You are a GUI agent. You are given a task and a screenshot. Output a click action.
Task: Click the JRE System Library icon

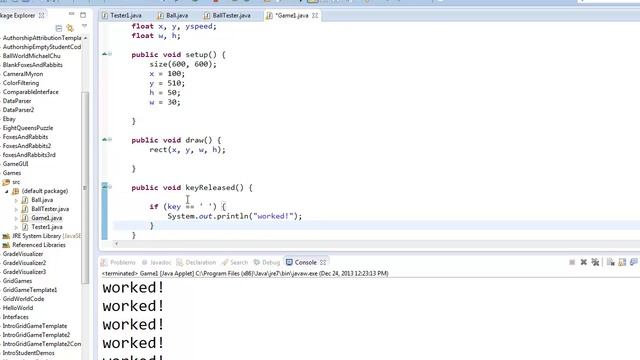pyautogui.click(x=6, y=236)
